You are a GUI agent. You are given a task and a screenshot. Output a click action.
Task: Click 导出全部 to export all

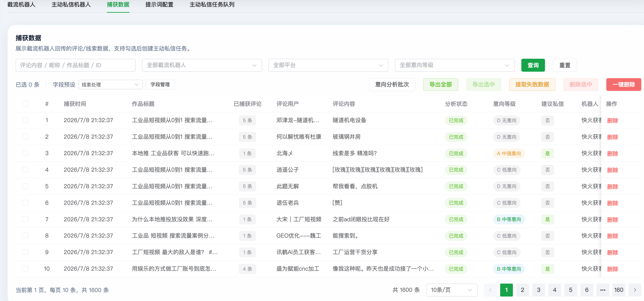pos(440,85)
